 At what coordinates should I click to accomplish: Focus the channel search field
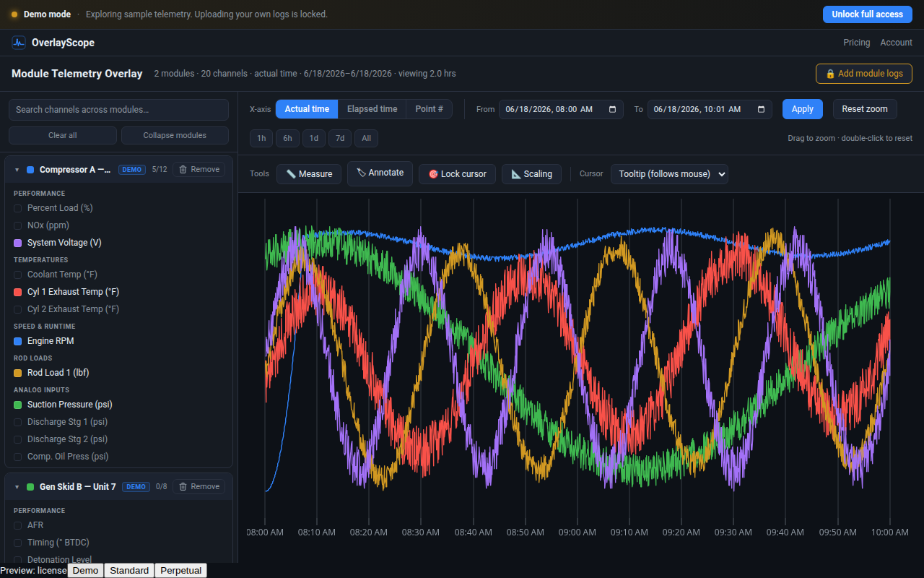click(118, 110)
